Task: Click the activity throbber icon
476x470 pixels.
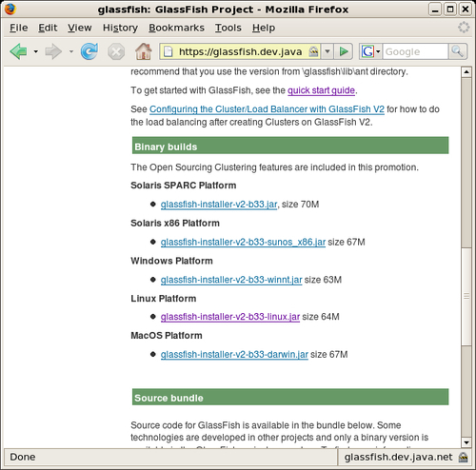Action: click(x=464, y=28)
